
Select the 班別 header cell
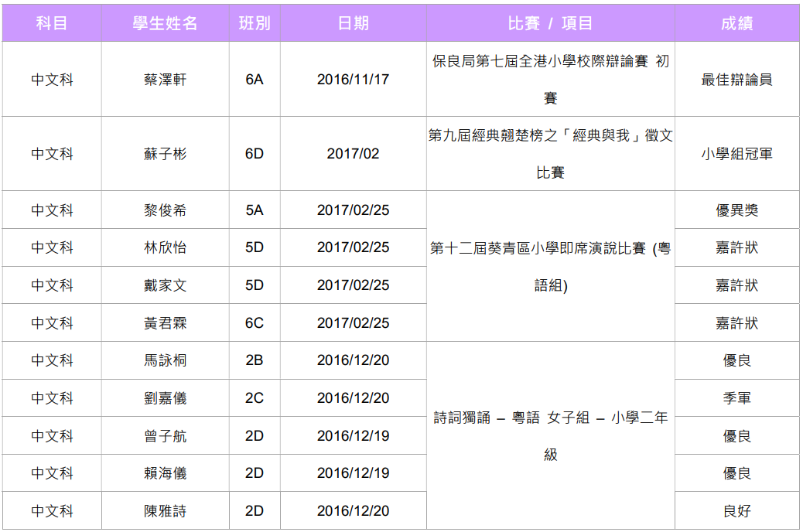click(255, 23)
